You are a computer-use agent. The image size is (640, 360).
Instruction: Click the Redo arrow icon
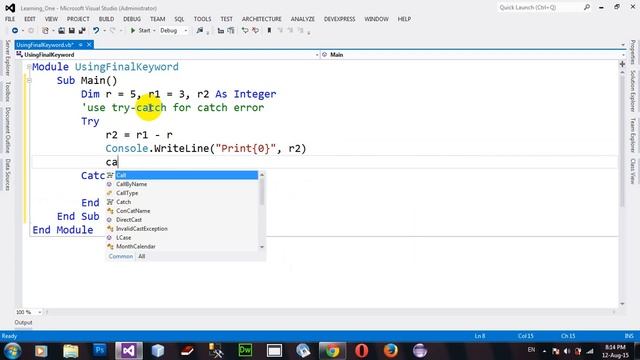(113, 31)
